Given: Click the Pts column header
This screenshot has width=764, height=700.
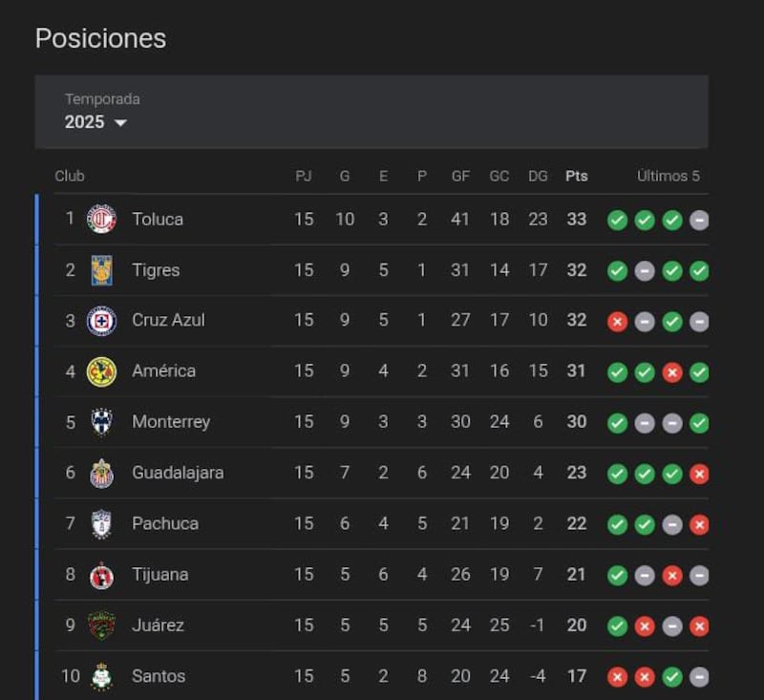Looking at the screenshot, I should (576, 176).
